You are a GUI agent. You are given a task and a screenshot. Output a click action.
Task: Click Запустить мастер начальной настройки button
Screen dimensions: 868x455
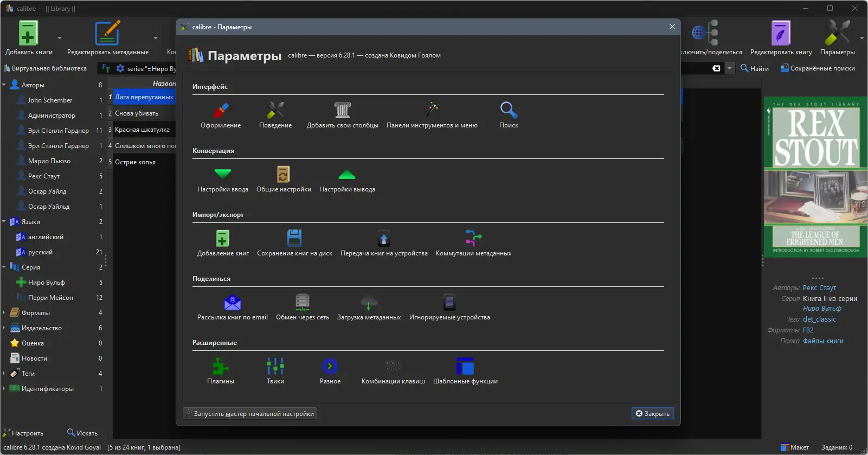pos(250,413)
